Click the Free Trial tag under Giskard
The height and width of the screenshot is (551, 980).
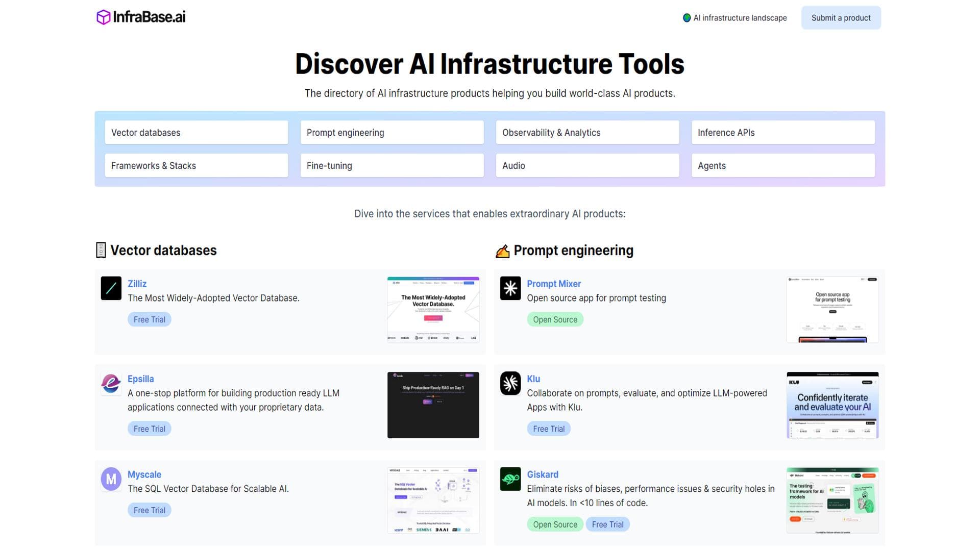(607, 524)
